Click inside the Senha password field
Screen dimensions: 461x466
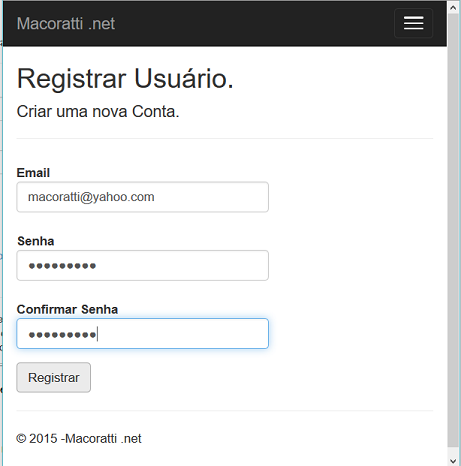coord(142,265)
